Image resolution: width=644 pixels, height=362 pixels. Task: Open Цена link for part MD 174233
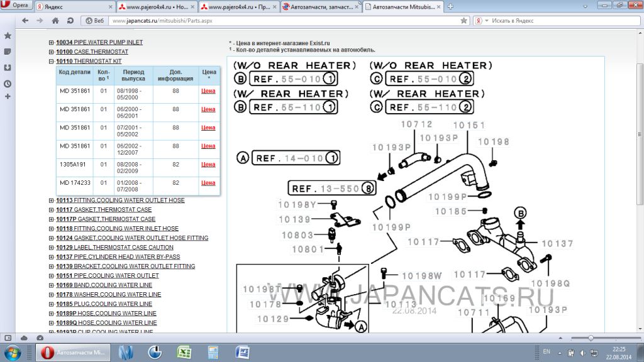pos(208,183)
